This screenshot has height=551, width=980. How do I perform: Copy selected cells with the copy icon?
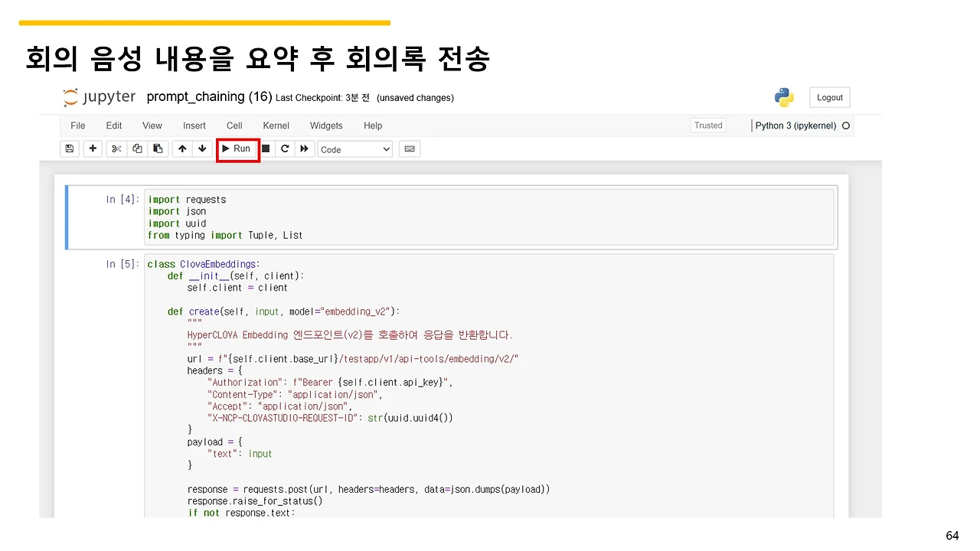pos(137,149)
